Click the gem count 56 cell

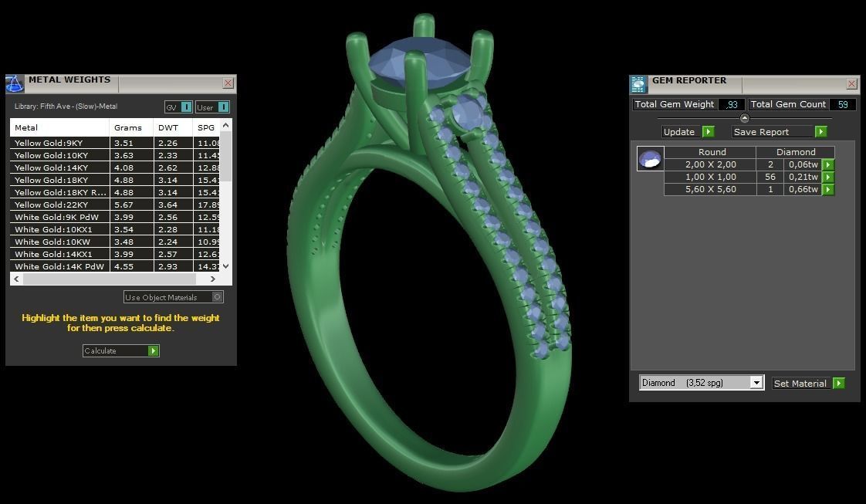[x=770, y=177]
